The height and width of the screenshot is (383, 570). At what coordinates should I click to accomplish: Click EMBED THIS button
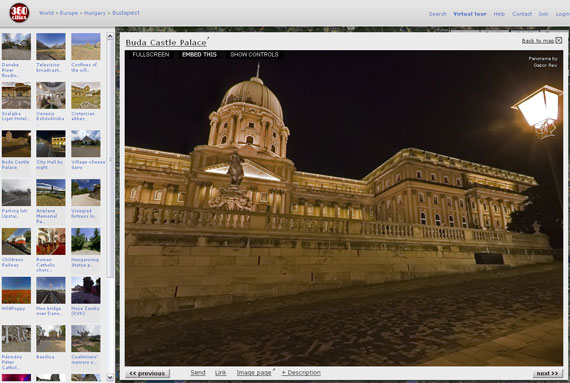pyautogui.click(x=199, y=55)
